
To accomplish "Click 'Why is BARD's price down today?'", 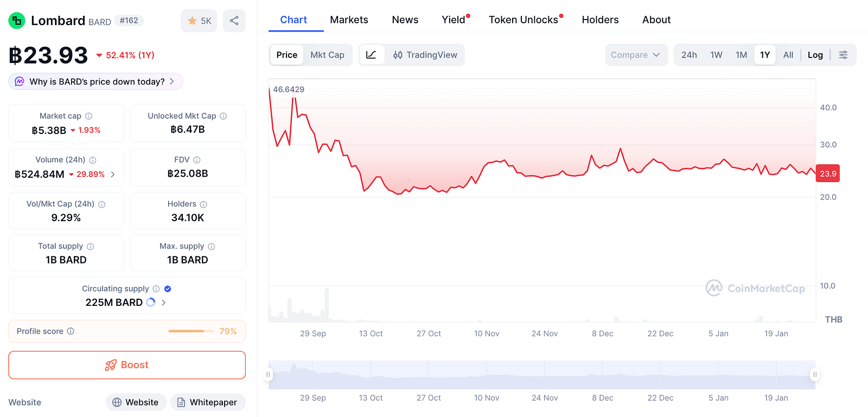I will [x=96, y=81].
